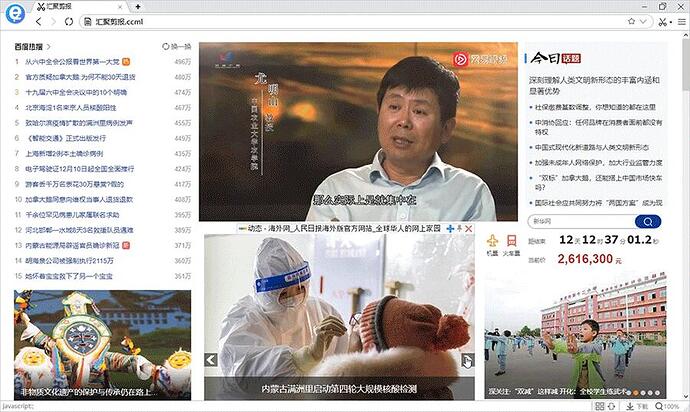This screenshot has height=412, width=690.
Task: Switch to the 汇聚剪报 tab
Action: click(x=65, y=6)
